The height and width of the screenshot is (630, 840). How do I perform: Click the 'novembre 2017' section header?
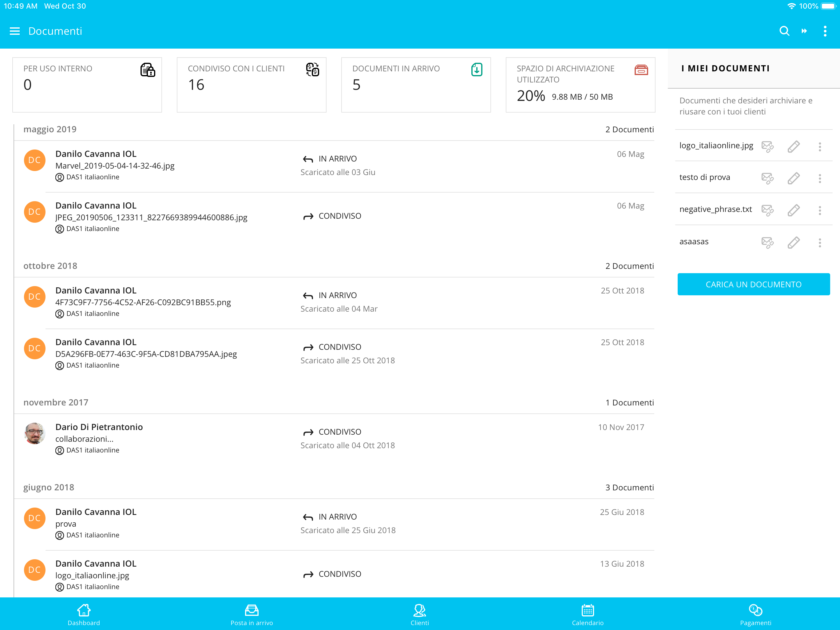(x=56, y=402)
